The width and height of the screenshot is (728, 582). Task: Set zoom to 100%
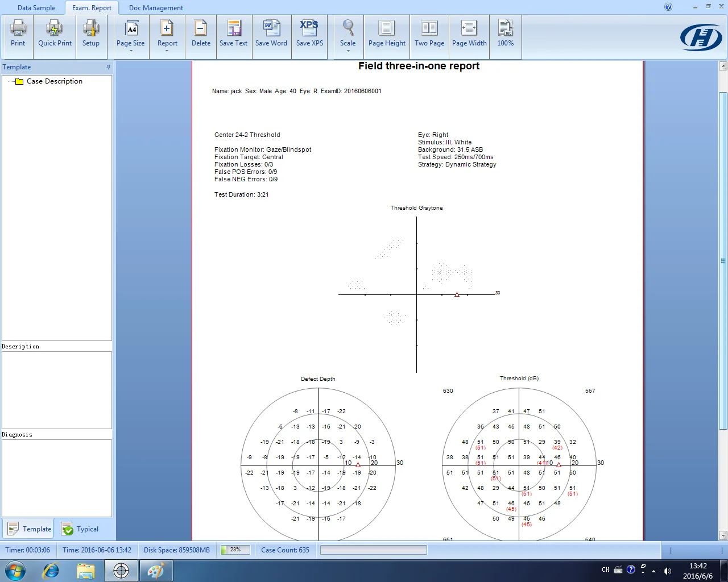(x=505, y=34)
